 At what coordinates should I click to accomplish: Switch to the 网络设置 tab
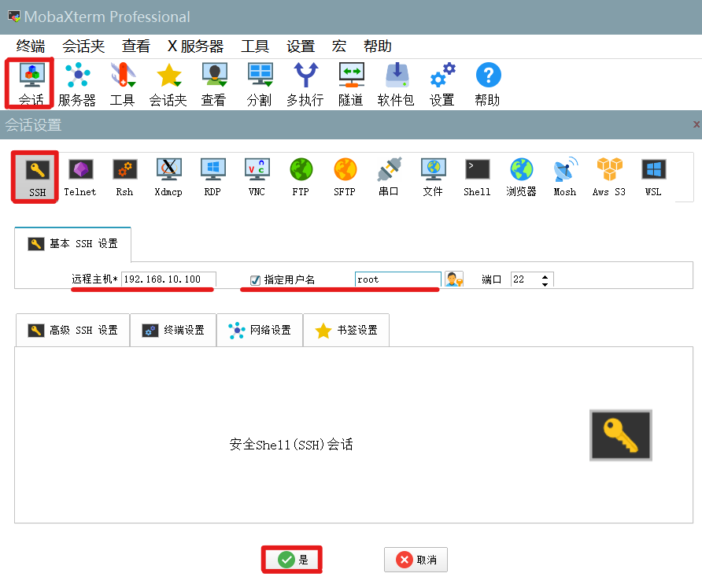click(x=260, y=331)
